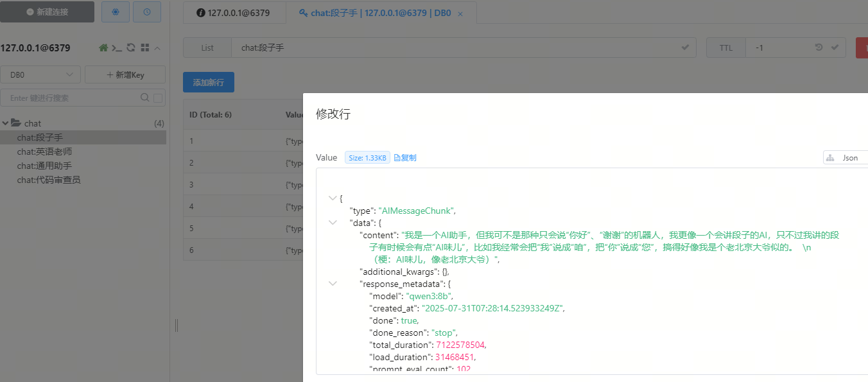Collapse the 127.0.0.1@6379 connection chevron
The width and height of the screenshot is (868, 382).
click(158, 48)
